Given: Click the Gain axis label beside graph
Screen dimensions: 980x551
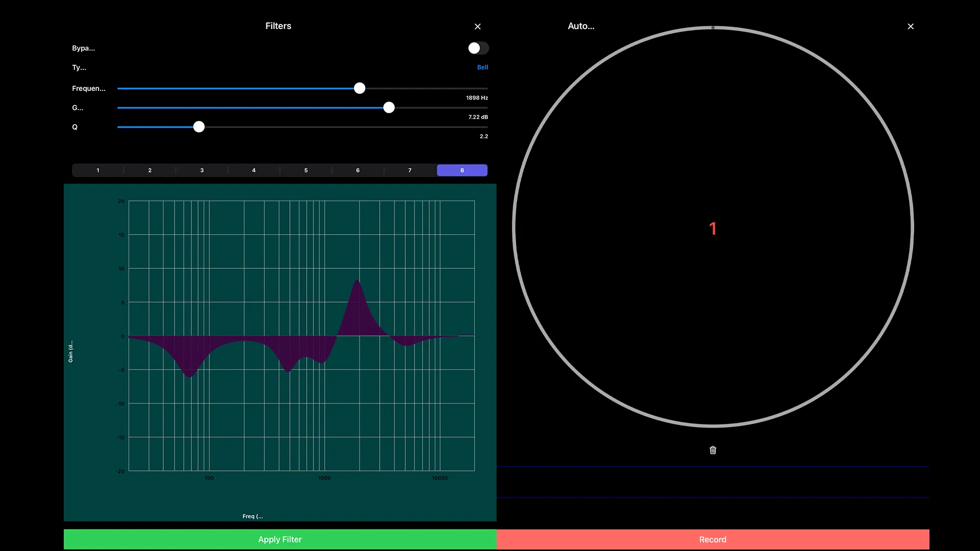Looking at the screenshot, I should tap(70, 352).
